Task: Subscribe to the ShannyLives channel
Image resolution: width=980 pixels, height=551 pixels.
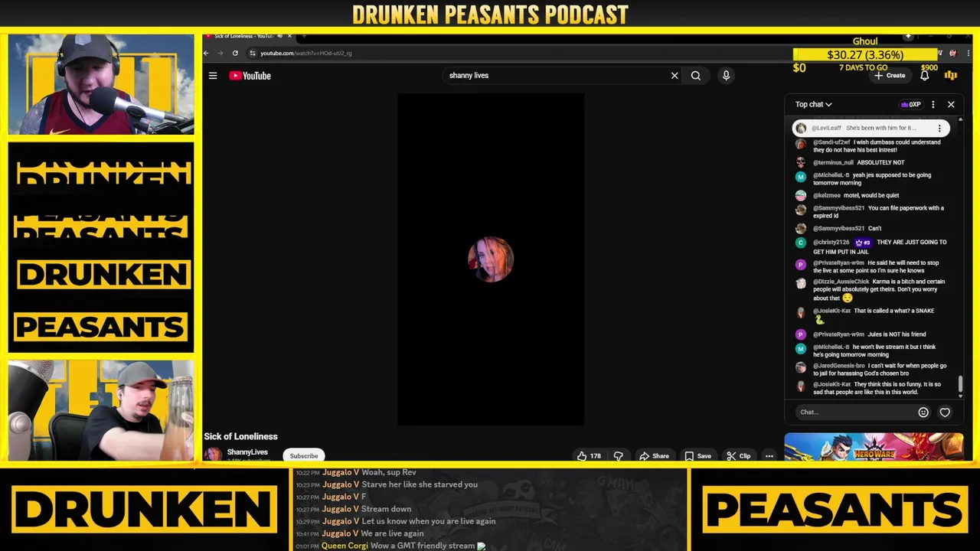Action: [x=304, y=456]
